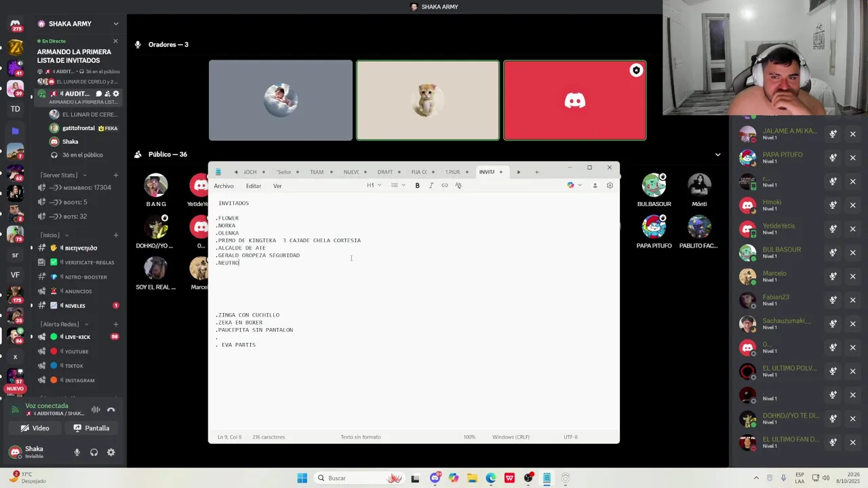Select the red Discord logo speaker tile
The width and height of the screenshot is (868, 488).
pyautogui.click(x=575, y=100)
